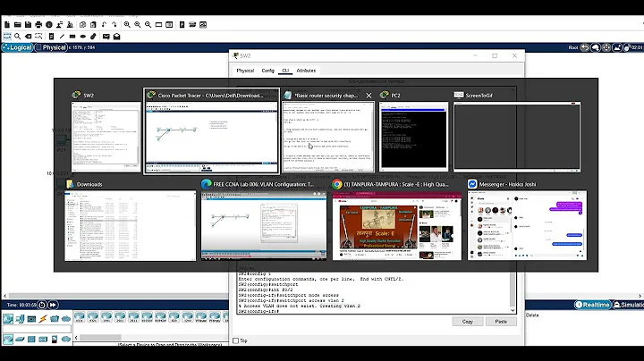Click the Reset time power cycle icon
Screen dimensions: 644x361
tap(42, 305)
